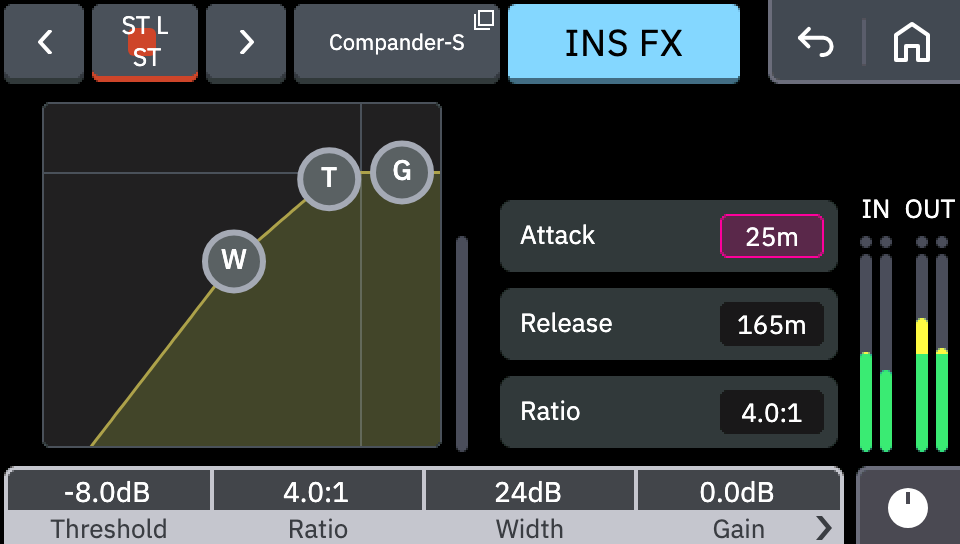The width and height of the screenshot is (960, 544).
Task: Show more parameters with right chevron
Action: coord(824,527)
